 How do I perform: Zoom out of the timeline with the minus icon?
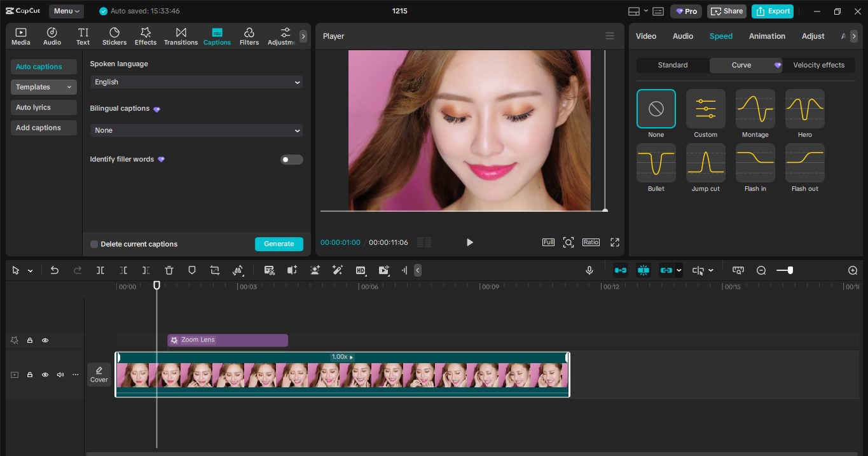point(761,270)
